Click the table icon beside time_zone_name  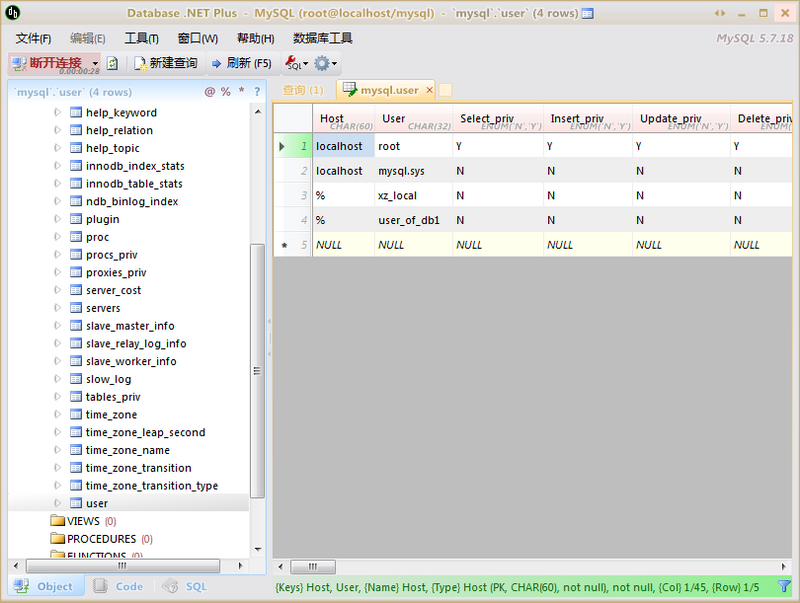coord(76,449)
